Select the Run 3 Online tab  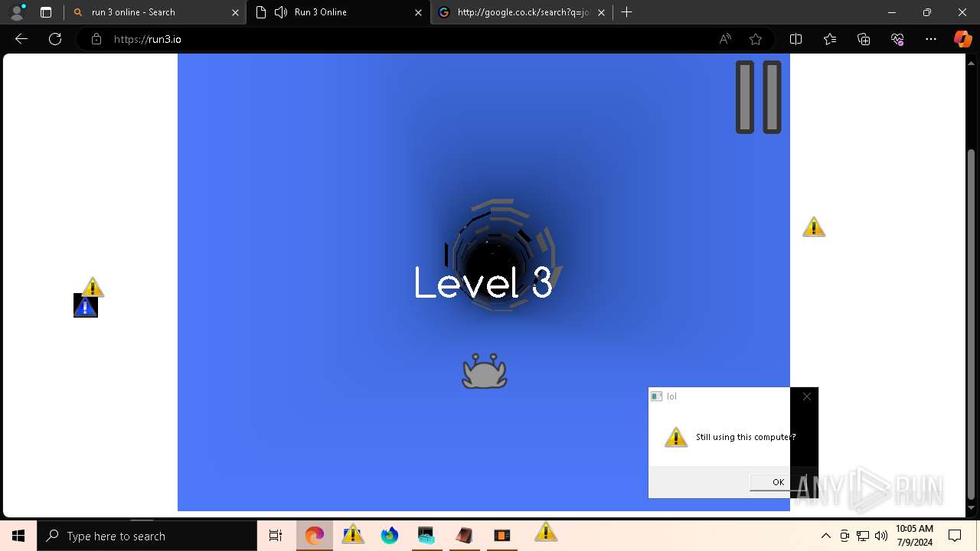tap(337, 12)
